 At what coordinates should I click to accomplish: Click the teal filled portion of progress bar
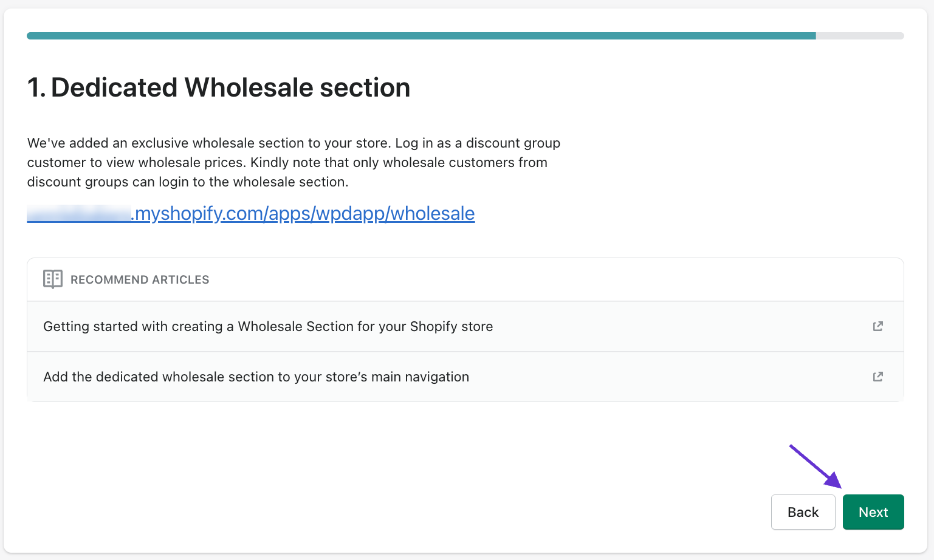pos(421,36)
